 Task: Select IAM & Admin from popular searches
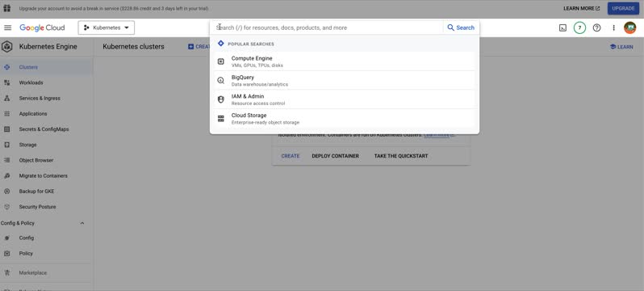coord(344,99)
